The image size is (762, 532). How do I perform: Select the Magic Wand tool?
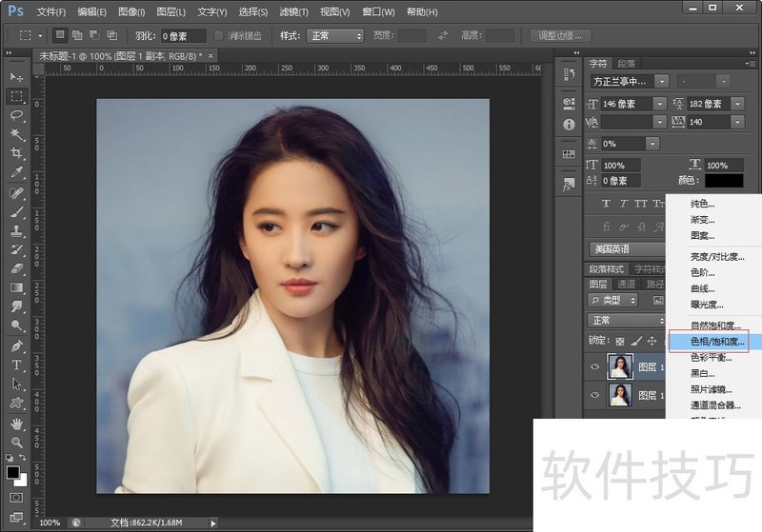pos(16,134)
